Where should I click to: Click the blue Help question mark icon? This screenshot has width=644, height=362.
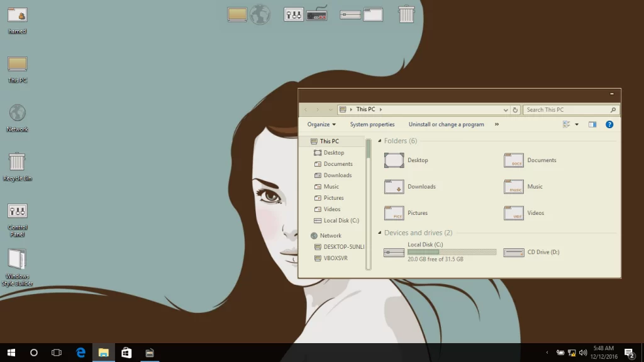pyautogui.click(x=609, y=124)
